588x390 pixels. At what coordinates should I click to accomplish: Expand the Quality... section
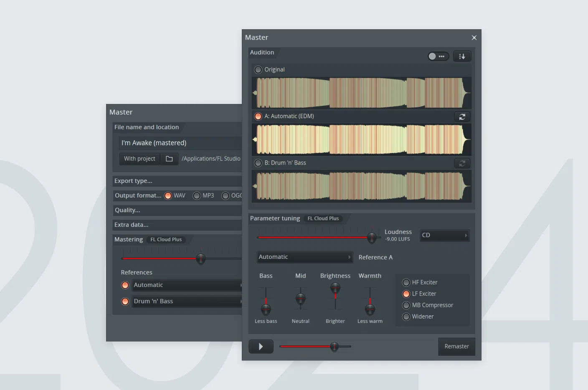(x=177, y=210)
